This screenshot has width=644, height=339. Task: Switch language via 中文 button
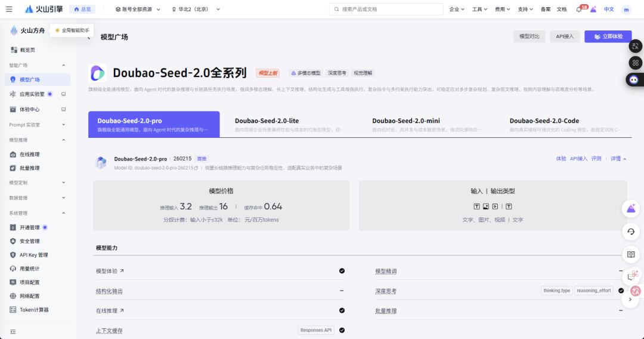[x=609, y=9]
